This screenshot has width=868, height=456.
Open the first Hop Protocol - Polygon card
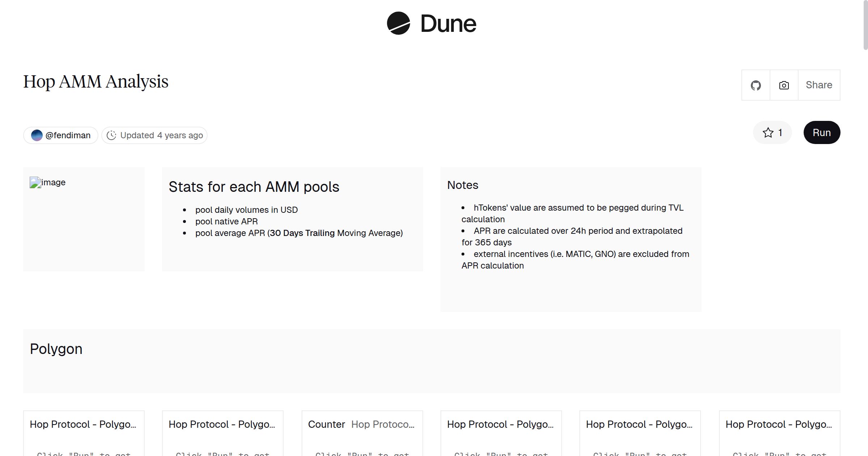tap(83, 424)
